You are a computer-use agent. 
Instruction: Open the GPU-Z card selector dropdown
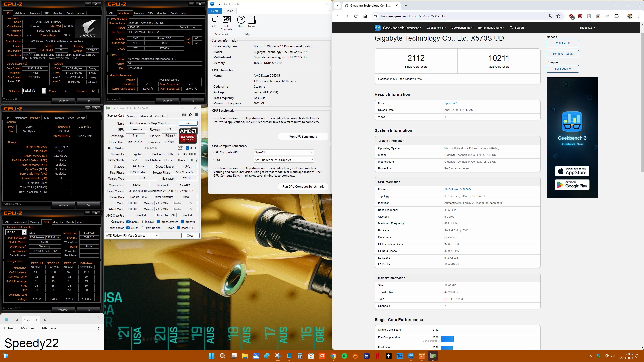point(132,236)
